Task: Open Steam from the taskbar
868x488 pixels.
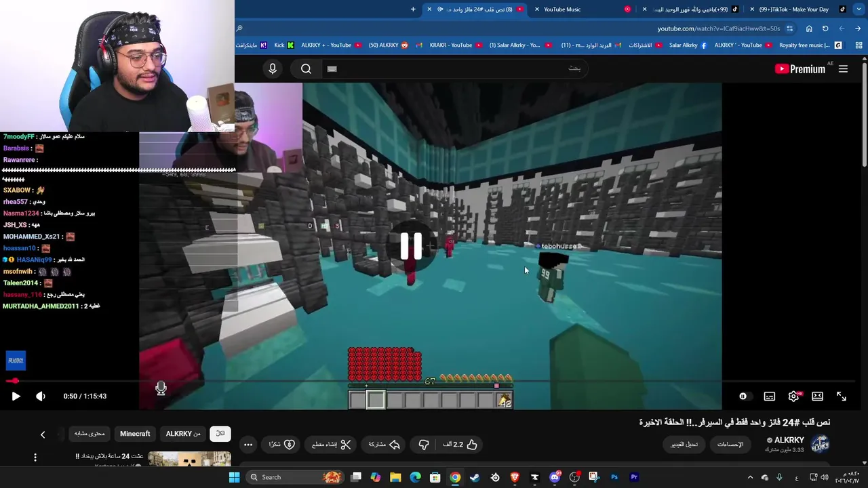Action: coord(475,477)
